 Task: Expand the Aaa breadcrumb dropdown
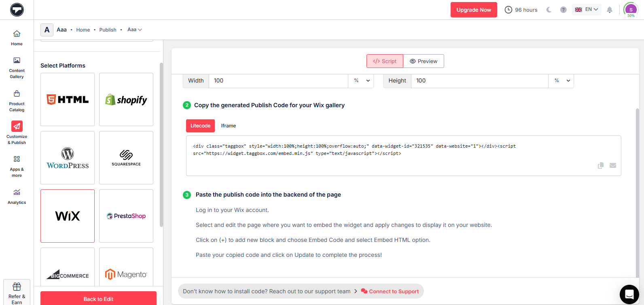click(135, 30)
